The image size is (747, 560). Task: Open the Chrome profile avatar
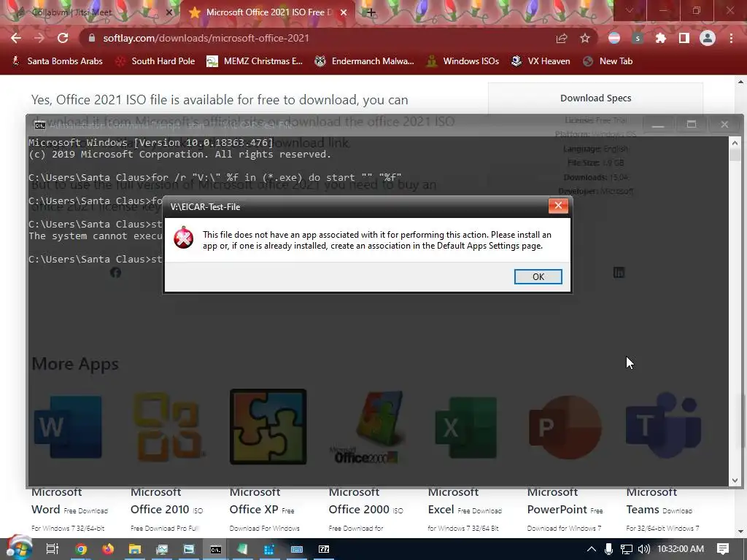pos(708,38)
